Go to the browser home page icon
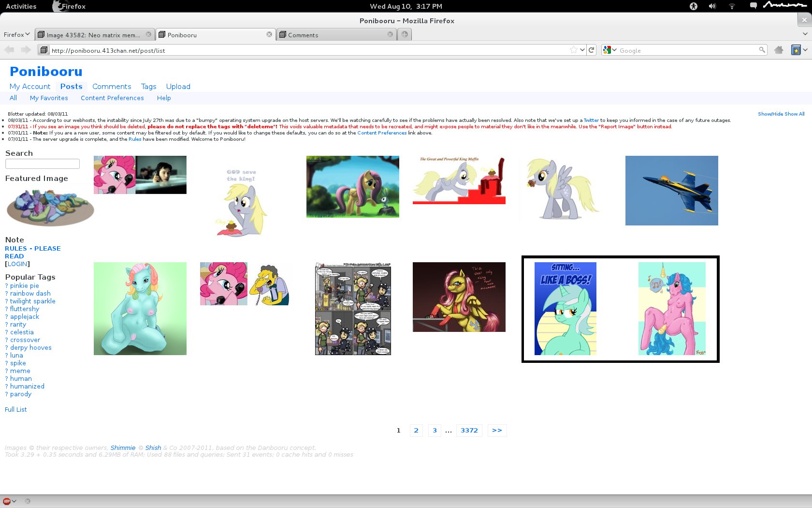The height and width of the screenshot is (508, 812). point(779,50)
